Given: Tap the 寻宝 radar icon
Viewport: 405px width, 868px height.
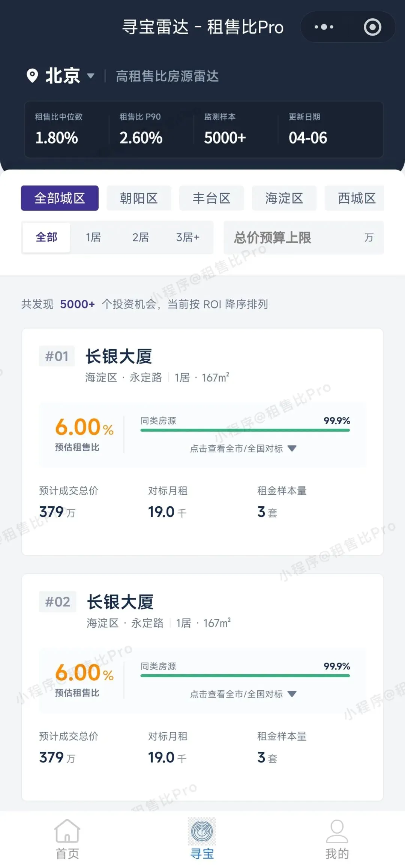Looking at the screenshot, I should [x=202, y=831].
